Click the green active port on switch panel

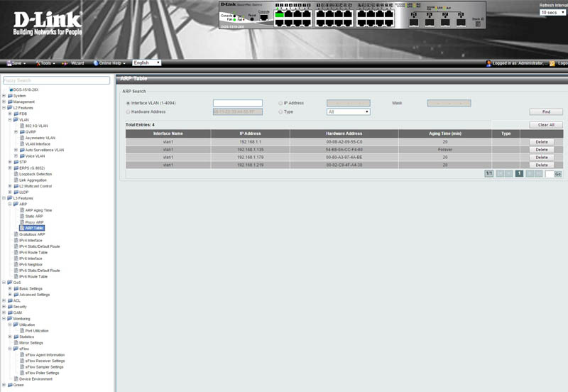pos(279,14)
